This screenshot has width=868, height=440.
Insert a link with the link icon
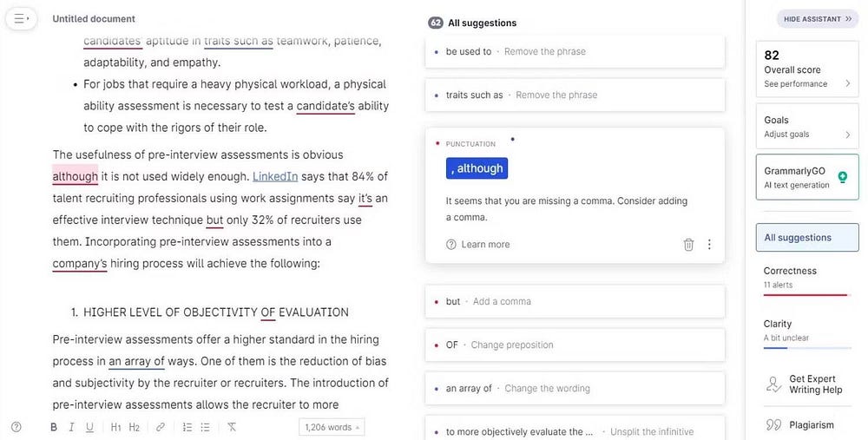point(161,427)
